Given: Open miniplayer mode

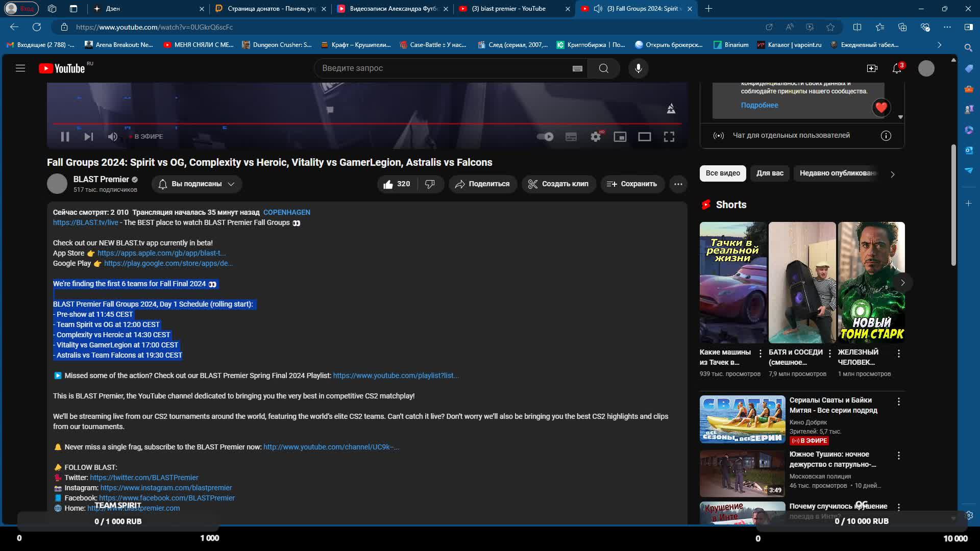Looking at the screenshot, I should tap(620, 137).
